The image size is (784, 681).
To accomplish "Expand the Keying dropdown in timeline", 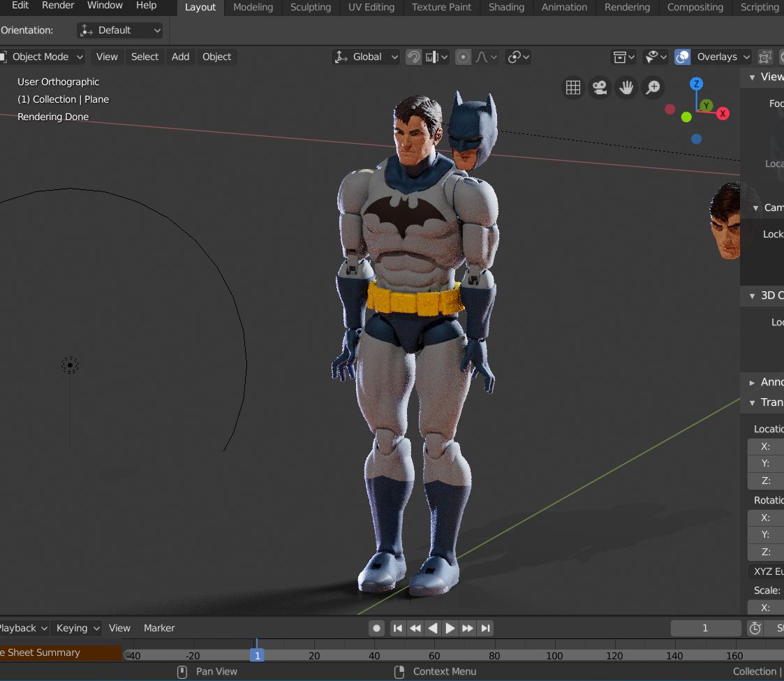I will [77, 628].
